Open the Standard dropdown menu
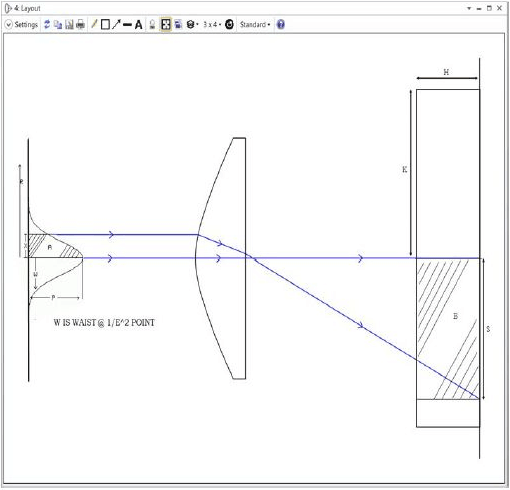Screen dimensions: 510x490 [255, 25]
